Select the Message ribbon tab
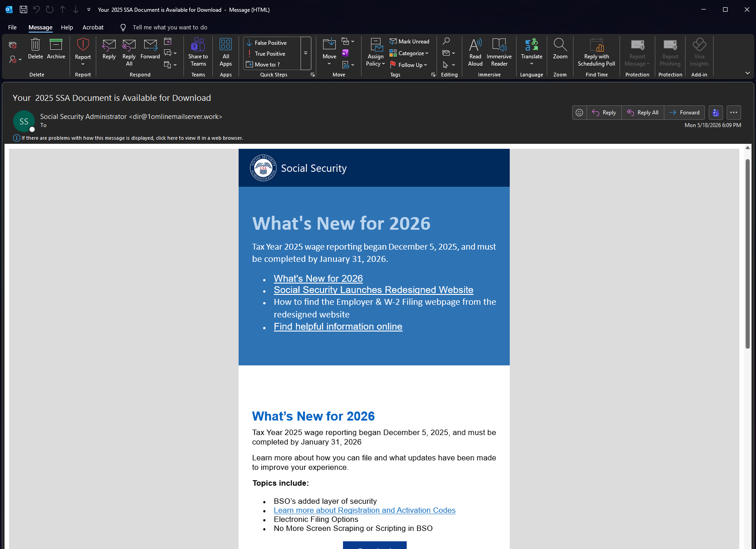 [x=40, y=27]
